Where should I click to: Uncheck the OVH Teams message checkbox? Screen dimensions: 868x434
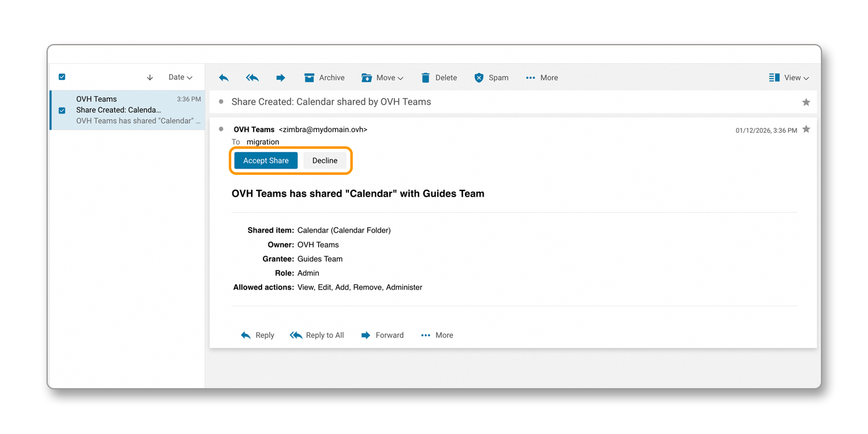tap(61, 110)
